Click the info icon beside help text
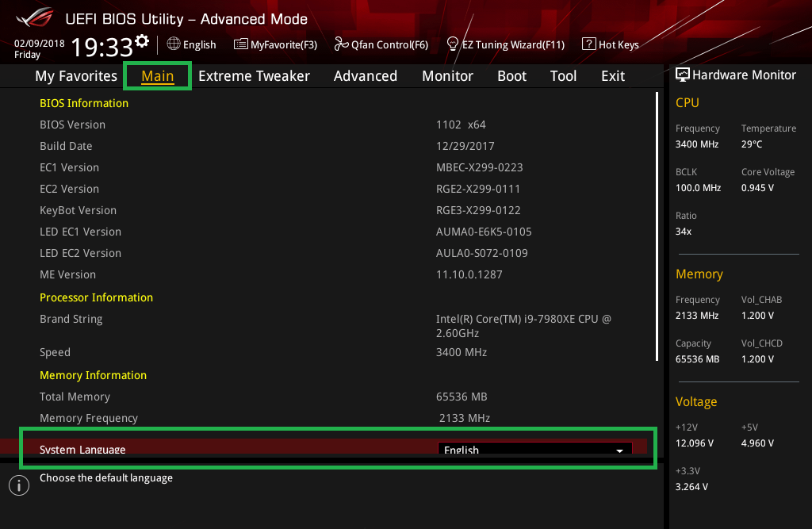812x529 pixels. (19, 485)
